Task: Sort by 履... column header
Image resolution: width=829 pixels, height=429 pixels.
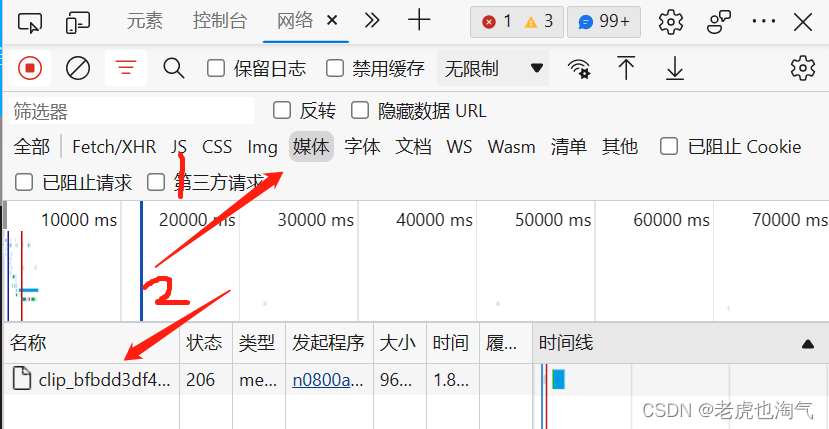Action: 505,343
